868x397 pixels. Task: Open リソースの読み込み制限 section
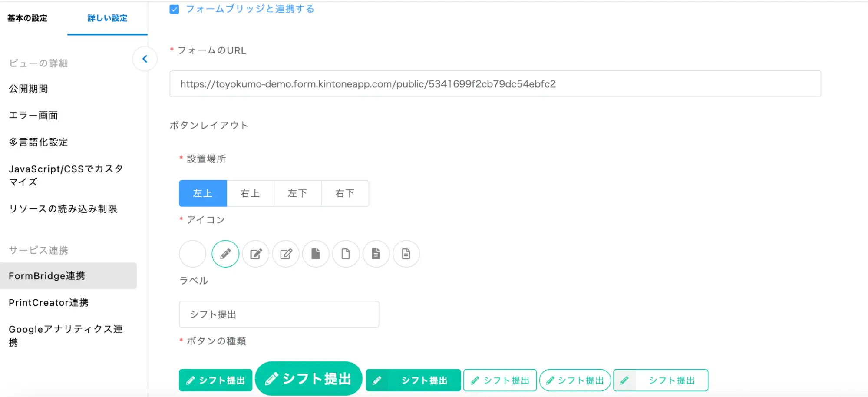click(x=63, y=209)
